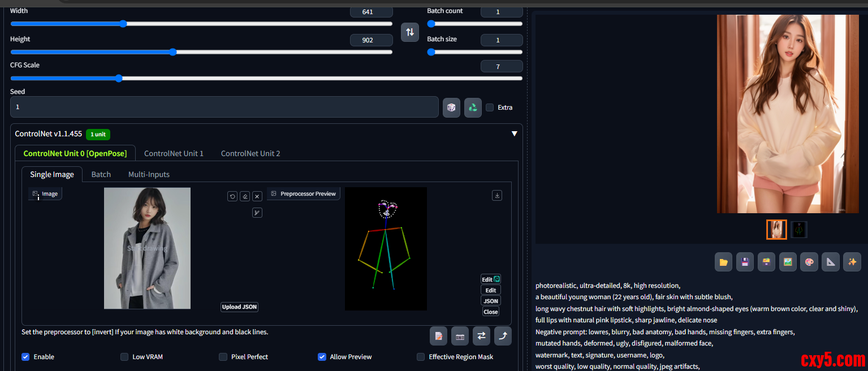Screen dimensions: 868x371
Task: Switch to ControlNet Unit 1 tab
Action: [x=174, y=153]
